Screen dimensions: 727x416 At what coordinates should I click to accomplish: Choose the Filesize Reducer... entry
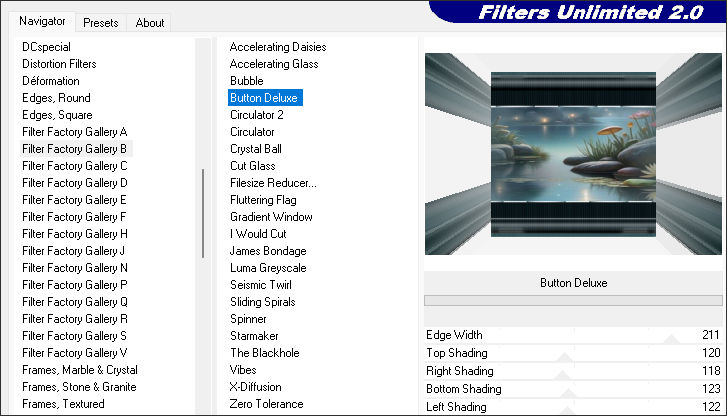pyautogui.click(x=273, y=183)
